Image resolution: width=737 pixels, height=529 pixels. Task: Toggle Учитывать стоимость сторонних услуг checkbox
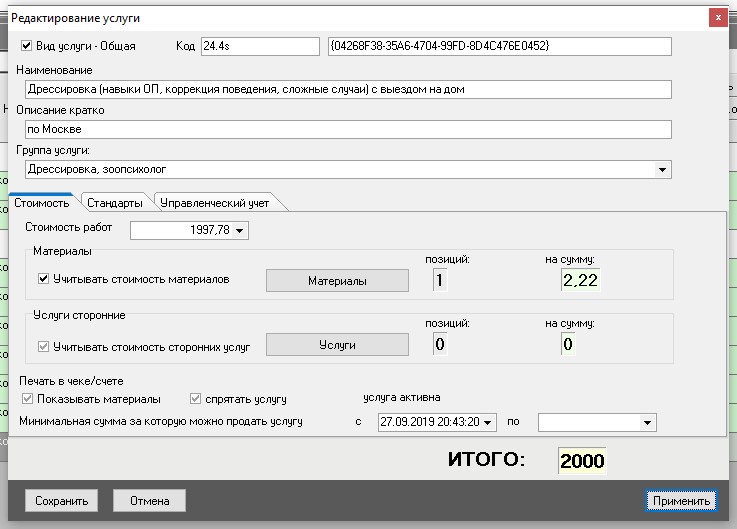pos(44,347)
